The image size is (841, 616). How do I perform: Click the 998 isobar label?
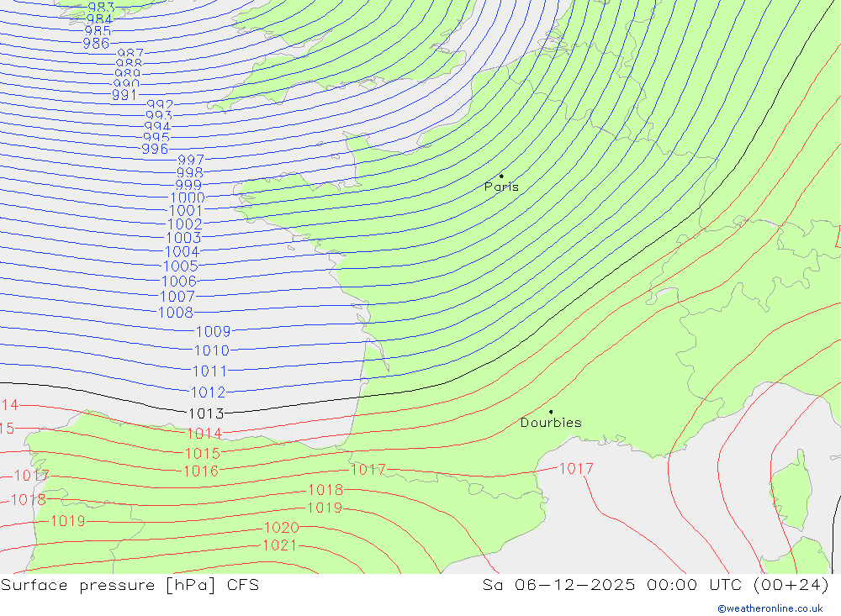coord(190,172)
